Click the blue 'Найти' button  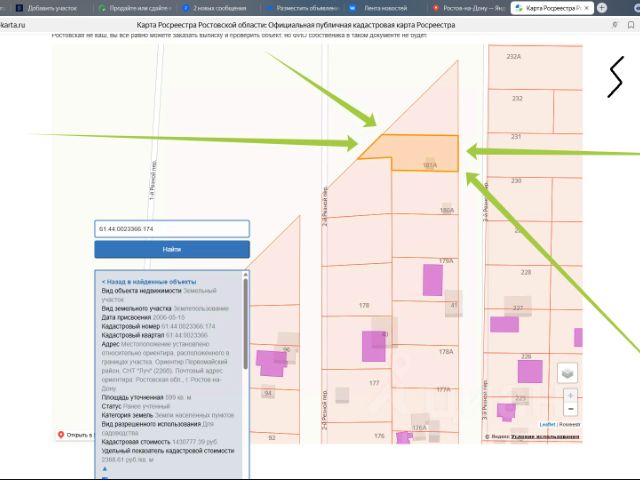[x=172, y=249]
